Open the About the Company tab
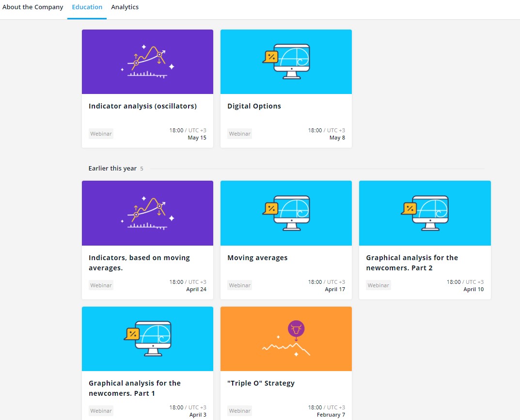The height and width of the screenshot is (420, 520). pyautogui.click(x=32, y=7)
